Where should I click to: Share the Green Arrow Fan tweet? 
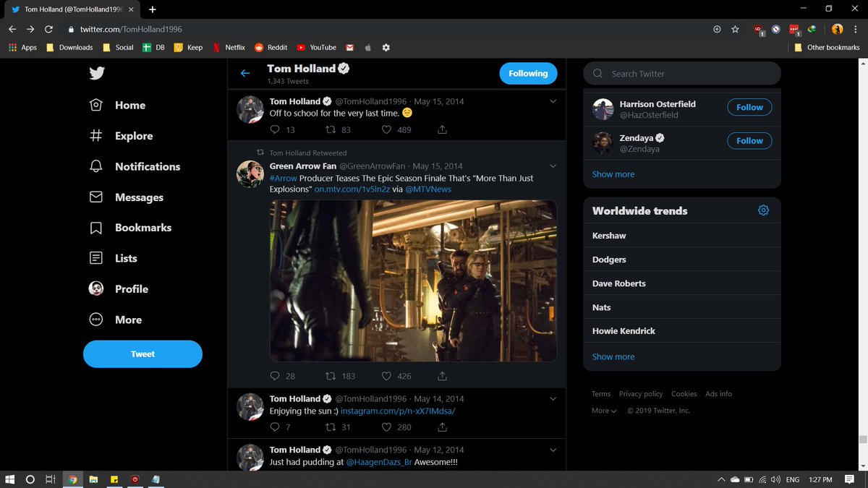pyautogui.click(x=442, y=376)
